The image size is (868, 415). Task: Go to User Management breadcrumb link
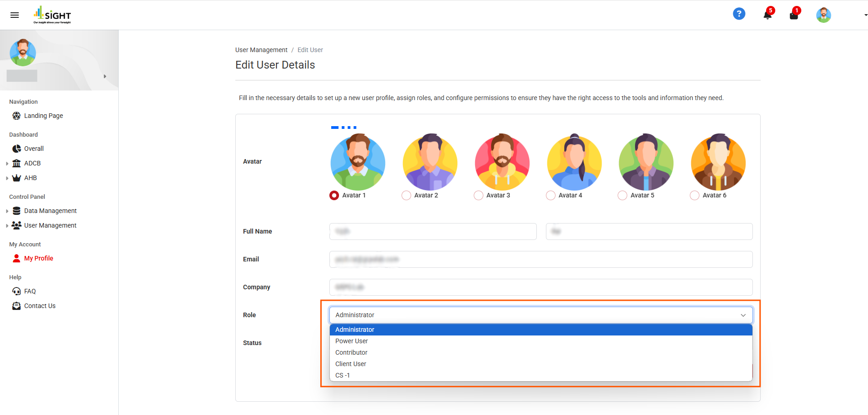click(x=261, y=50)
